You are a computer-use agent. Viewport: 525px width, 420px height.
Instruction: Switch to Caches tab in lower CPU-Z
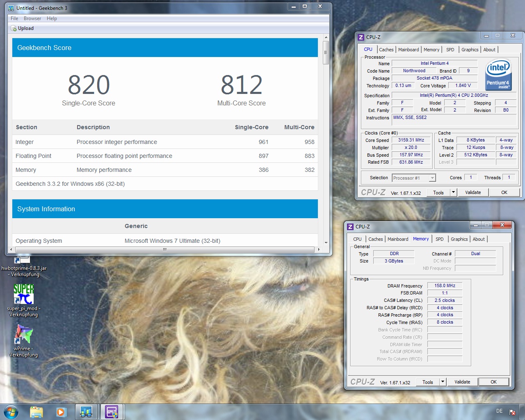pyautogui.click(x=376, y=239)
